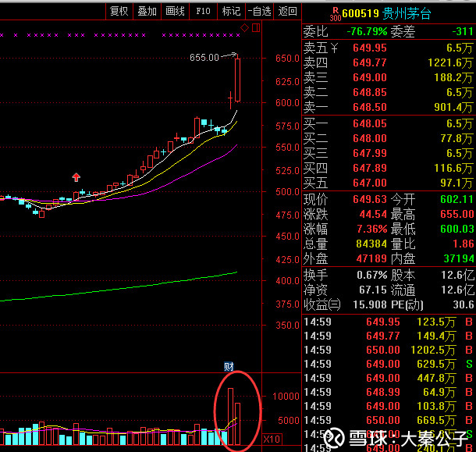Viewport: 476px width, 452px height.
Task: Select sell-four price 649.77
Action: (370, 62)
